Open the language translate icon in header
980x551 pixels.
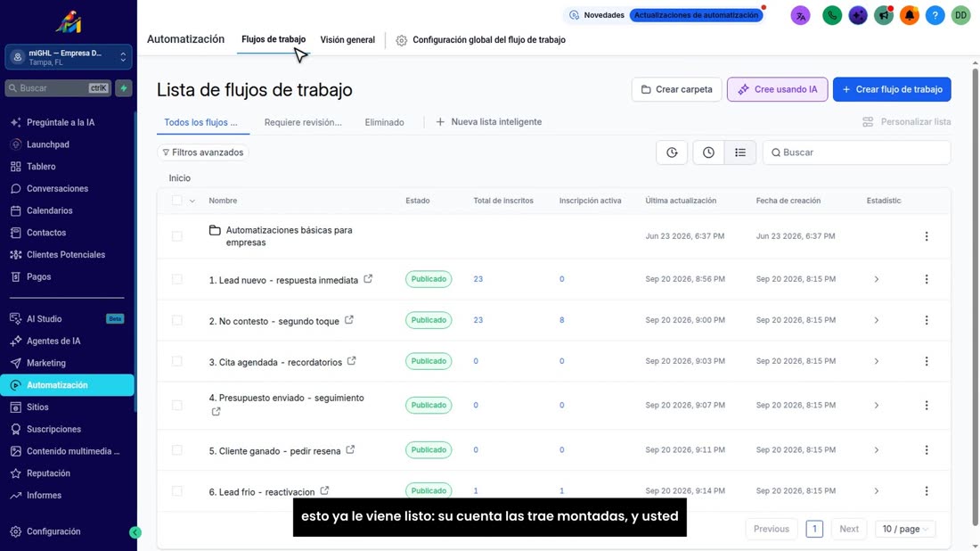click(x=800, y=16)
